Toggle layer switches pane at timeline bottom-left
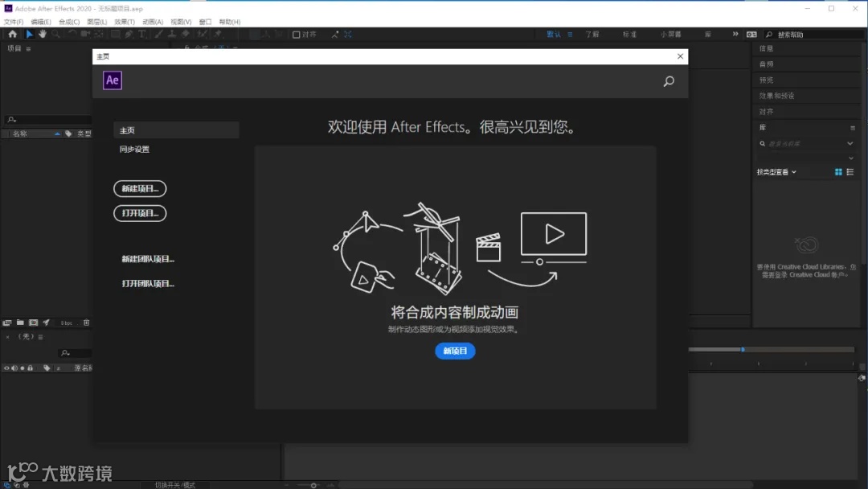Screen dimensions: 868x489 7,484
